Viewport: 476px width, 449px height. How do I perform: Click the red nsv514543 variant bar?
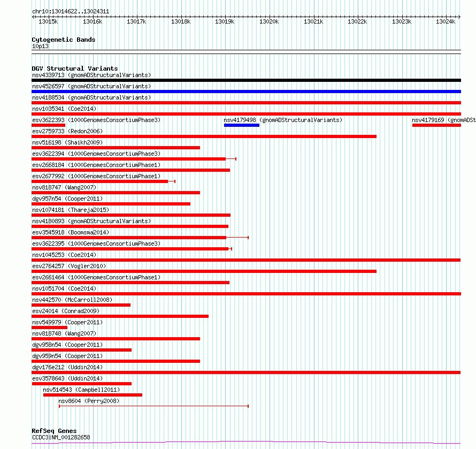pyautogui.click(x=93, y=395)
